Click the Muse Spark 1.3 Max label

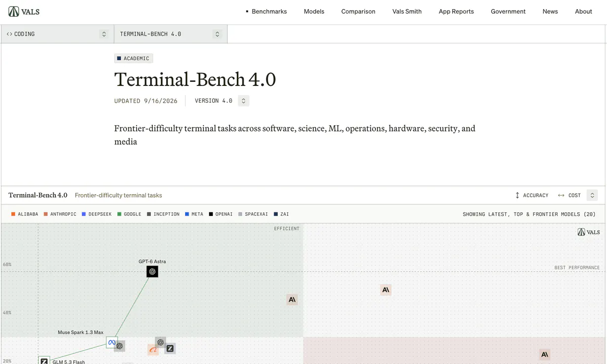tap(80, 332)
